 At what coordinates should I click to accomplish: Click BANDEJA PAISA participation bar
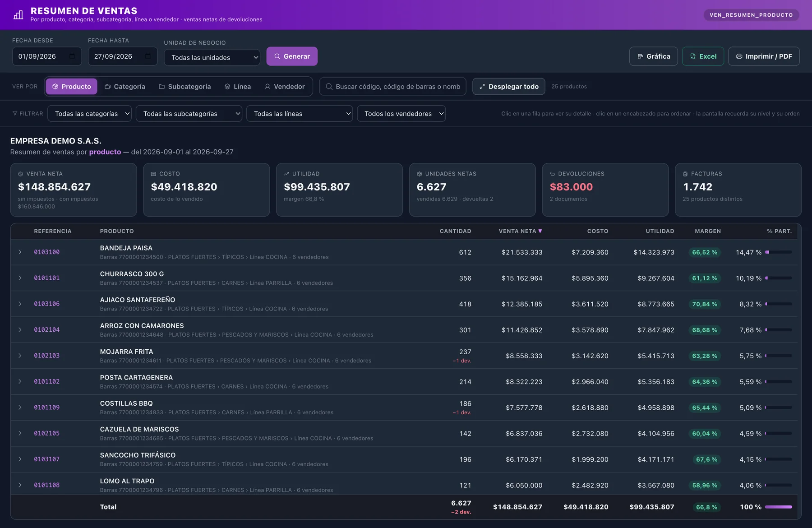[x=779, y=252]
